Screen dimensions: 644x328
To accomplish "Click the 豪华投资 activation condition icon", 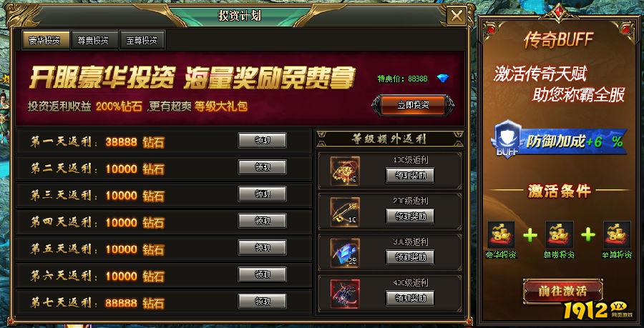I will 501,235.
